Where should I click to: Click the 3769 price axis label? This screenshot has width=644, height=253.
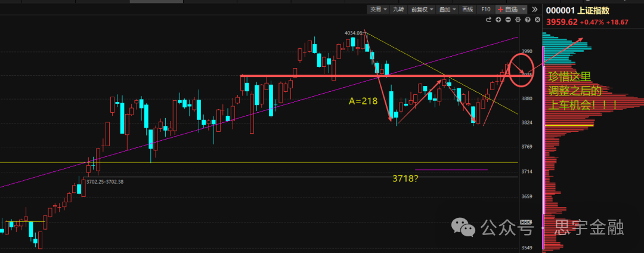527,147
